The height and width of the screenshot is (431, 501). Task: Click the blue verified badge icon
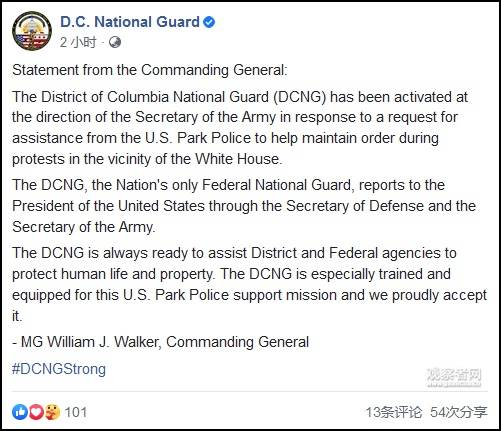[x=209, y=22]
